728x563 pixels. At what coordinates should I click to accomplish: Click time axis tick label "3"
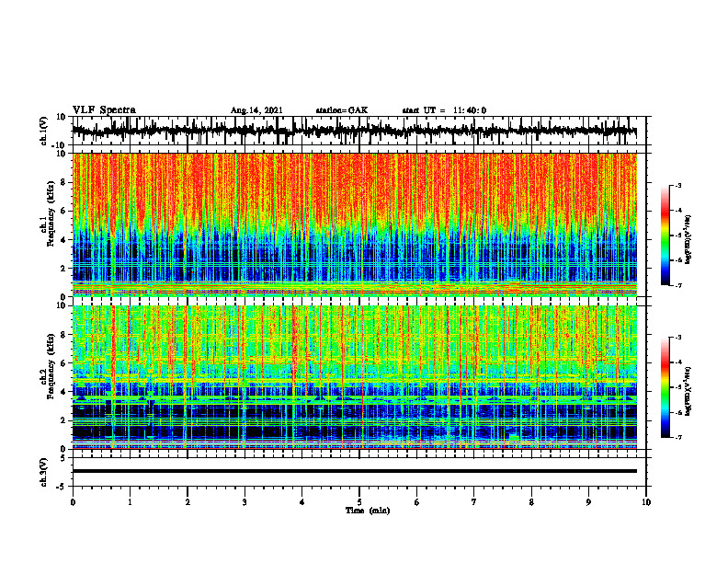245,502
